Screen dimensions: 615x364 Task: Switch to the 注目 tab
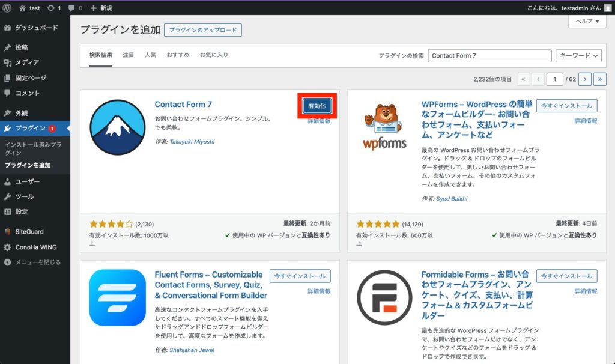pos(129,55)
